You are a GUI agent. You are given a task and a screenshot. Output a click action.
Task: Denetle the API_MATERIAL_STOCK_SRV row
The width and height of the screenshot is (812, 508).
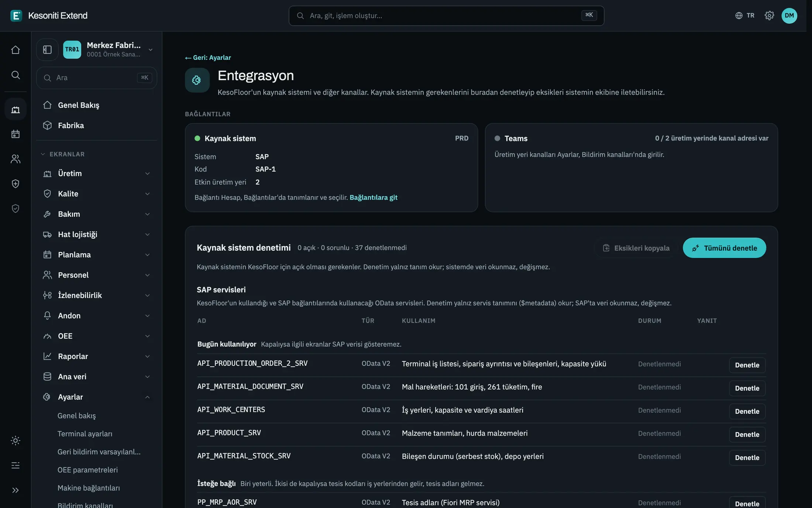[747, 457]
